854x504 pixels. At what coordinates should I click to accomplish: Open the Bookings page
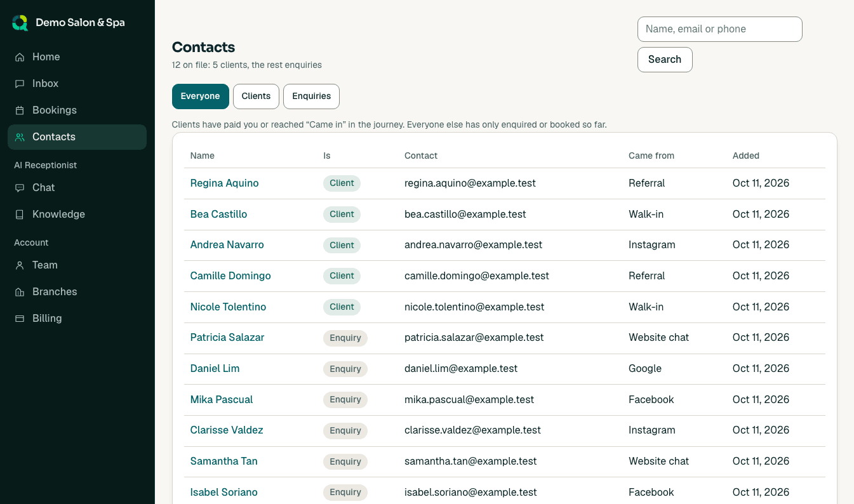[77, 110]
